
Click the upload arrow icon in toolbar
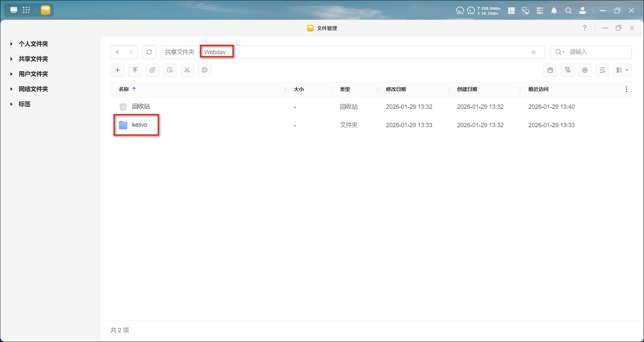coord(135,70)
